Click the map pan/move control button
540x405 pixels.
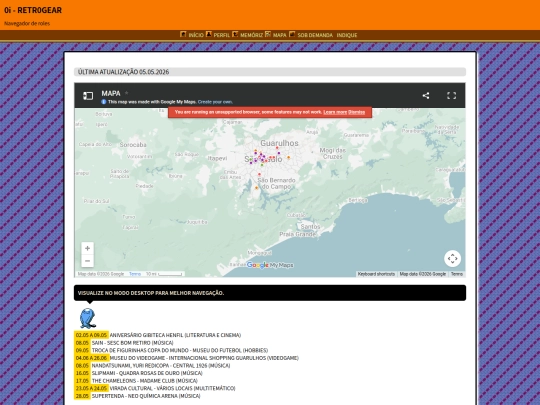[x=453, y=258]
